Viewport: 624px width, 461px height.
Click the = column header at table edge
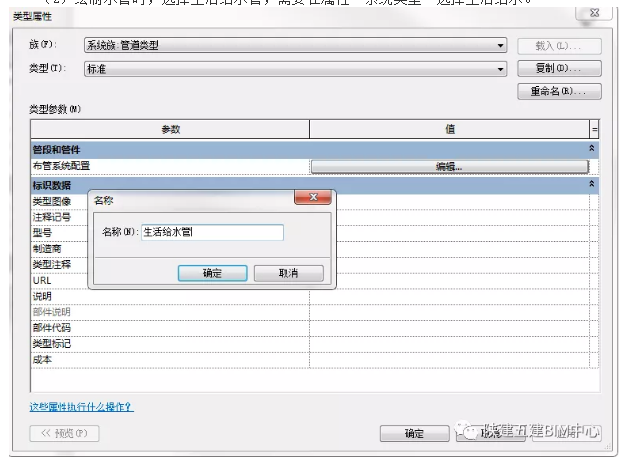point(595,129)
